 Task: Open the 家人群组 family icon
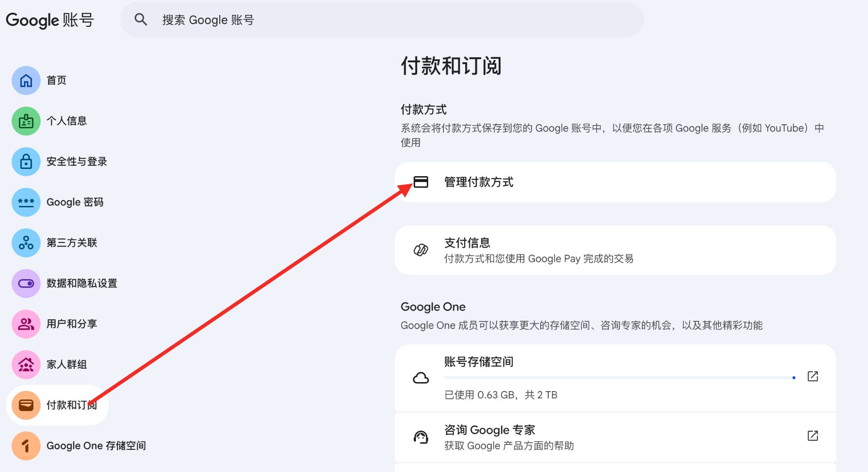(26, 365)
